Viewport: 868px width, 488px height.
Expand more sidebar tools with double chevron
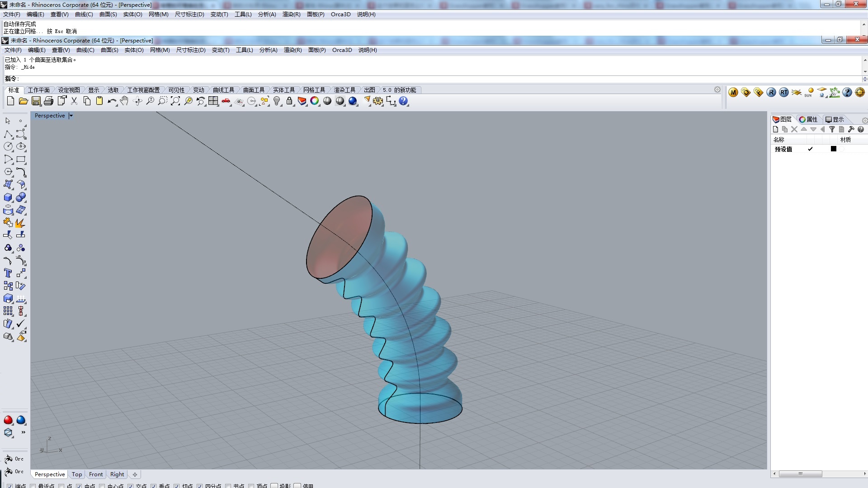(23, 432)
